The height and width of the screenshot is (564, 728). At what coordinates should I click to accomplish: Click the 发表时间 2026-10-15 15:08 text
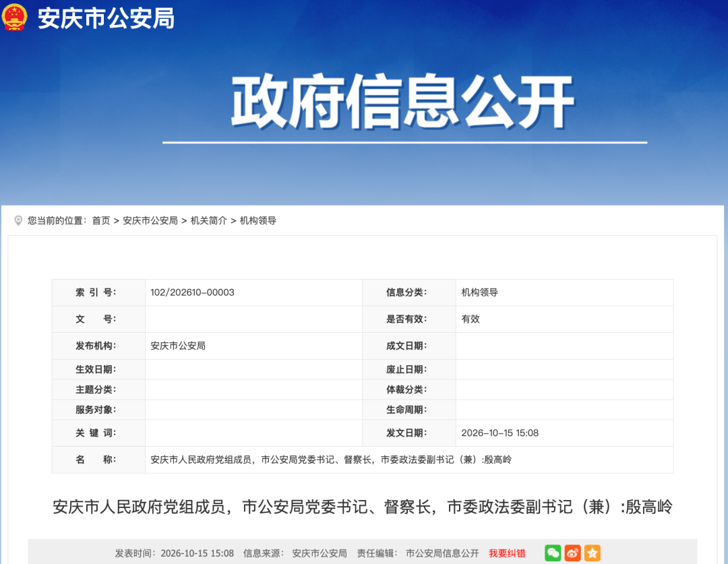tap(174, 553)
